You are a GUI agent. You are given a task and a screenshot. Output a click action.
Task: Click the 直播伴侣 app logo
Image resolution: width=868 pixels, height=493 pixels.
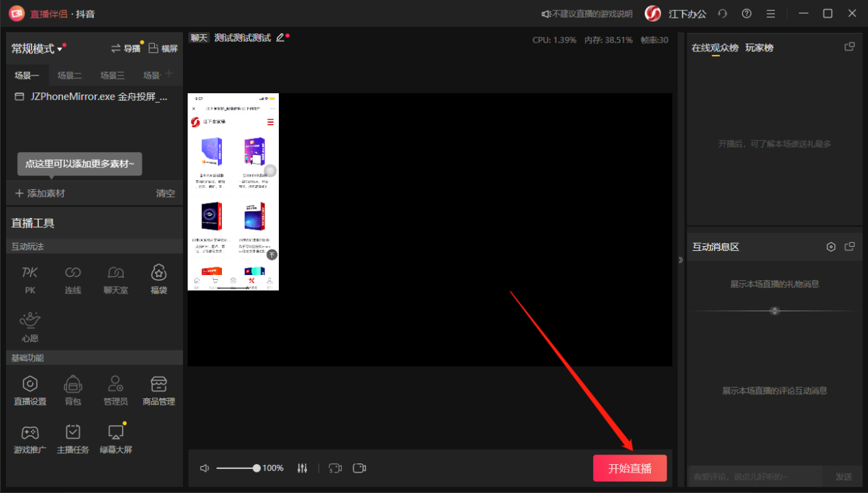pyautogui.click(x=16, y=14)
